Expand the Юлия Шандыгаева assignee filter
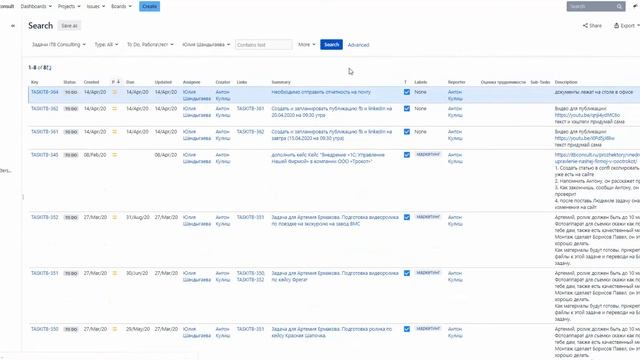The width and height of the screenshot is (640, 360). tap(206, 44)
